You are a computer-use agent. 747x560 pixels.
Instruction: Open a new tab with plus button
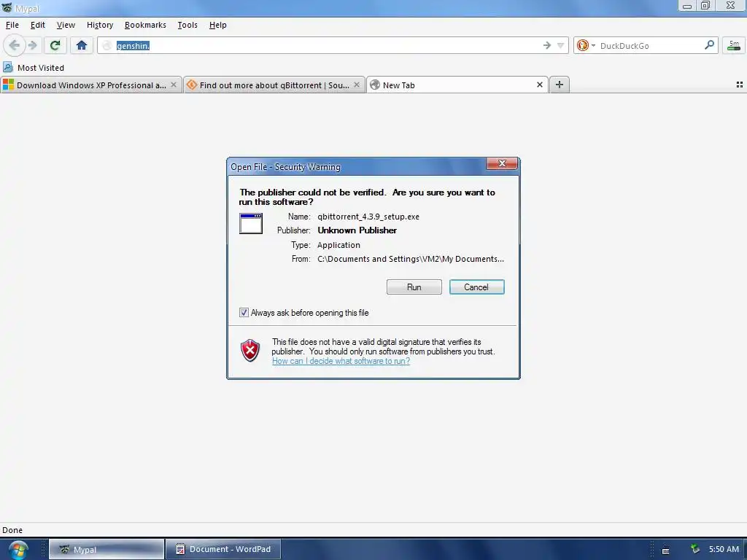[560, 85]
